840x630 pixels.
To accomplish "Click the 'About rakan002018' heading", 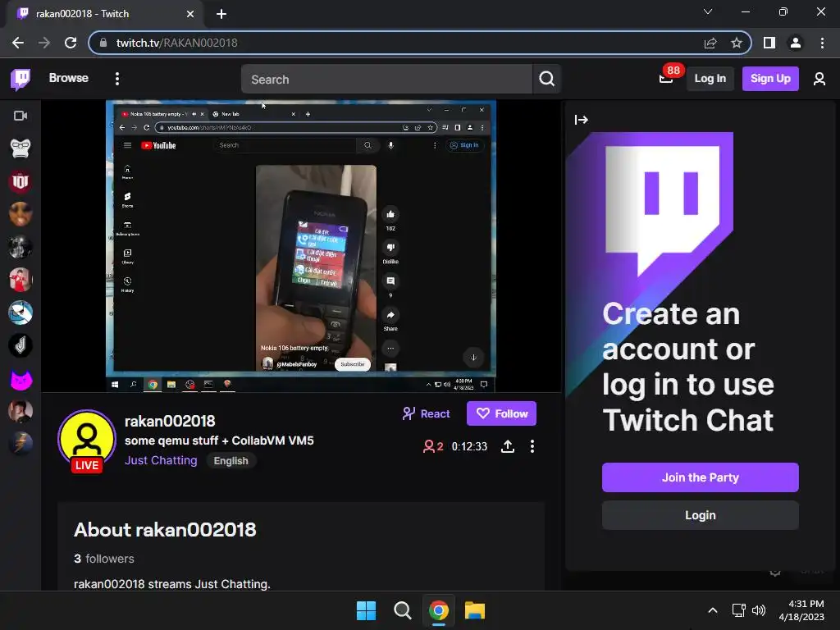I will coord(165,530).
